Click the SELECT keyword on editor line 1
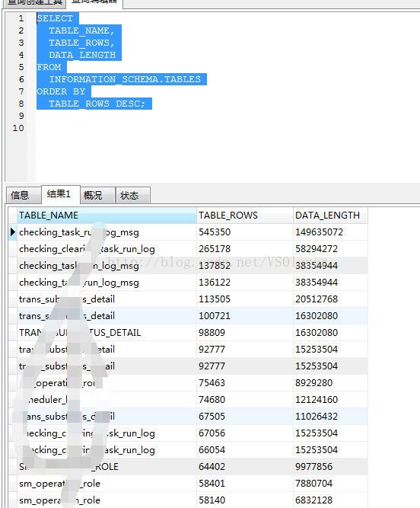The height and width of the screenshot is (508, 420). point(55,18)
